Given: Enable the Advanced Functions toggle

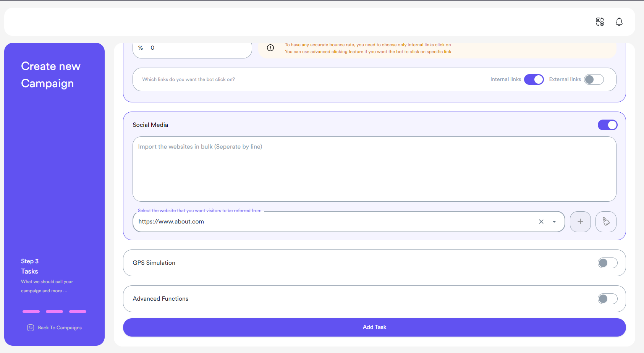Looking at the screenshot, I should click(608, 299).
